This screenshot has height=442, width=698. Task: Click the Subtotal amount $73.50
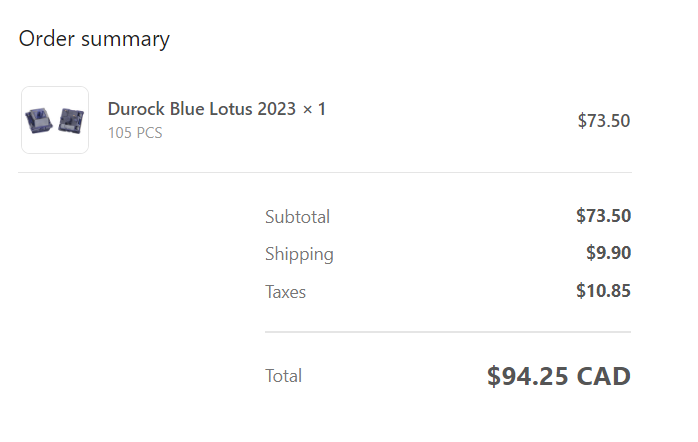(603, 215)
